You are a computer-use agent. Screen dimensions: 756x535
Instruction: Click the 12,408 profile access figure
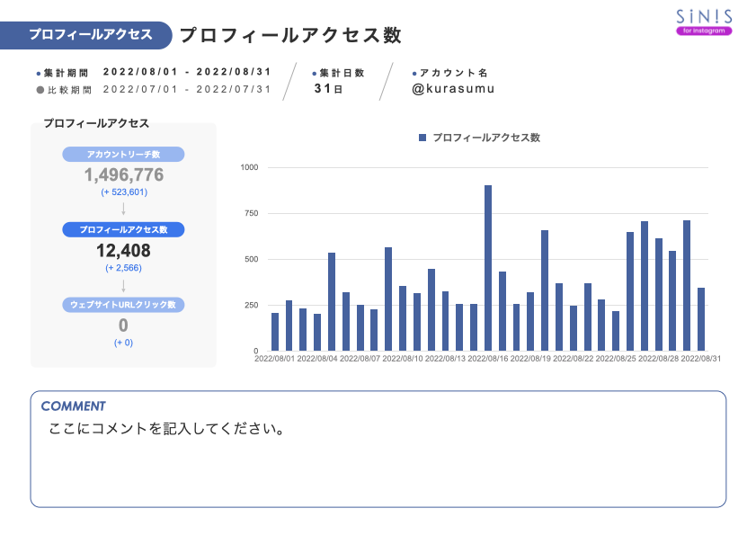coord(125,249)
